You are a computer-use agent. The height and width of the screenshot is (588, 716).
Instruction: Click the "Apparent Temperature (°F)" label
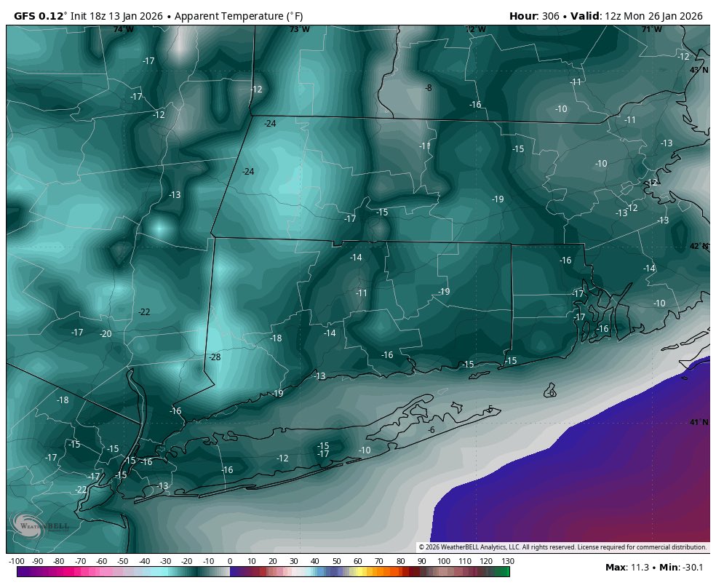239,16
